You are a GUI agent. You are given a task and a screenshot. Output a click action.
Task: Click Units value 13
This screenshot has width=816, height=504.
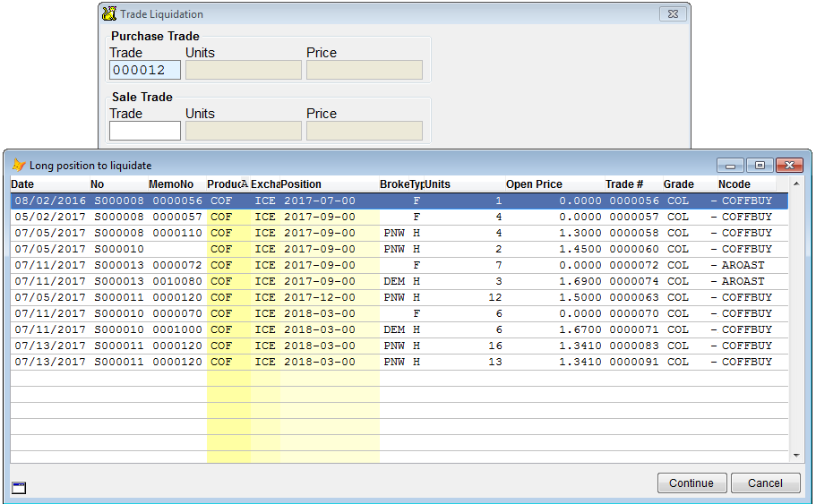click(x=495, y=362)
